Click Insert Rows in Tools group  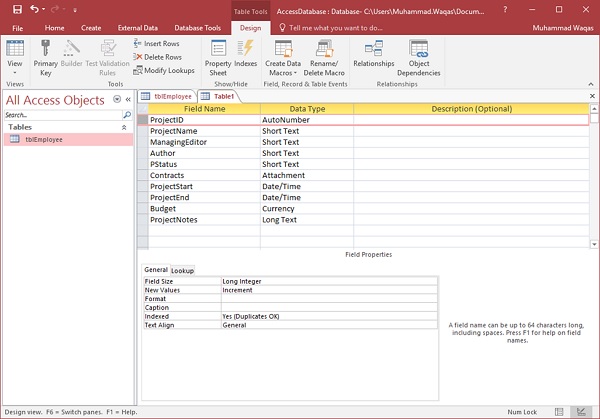click(156, 44)
